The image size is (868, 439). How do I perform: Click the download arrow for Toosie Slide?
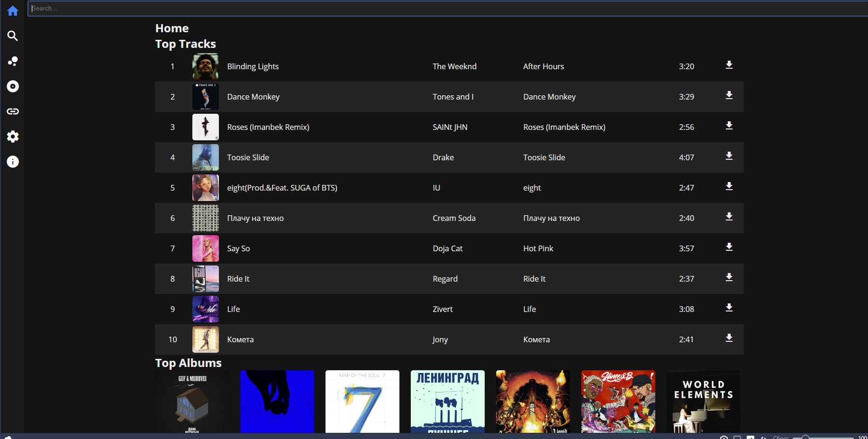729,156
